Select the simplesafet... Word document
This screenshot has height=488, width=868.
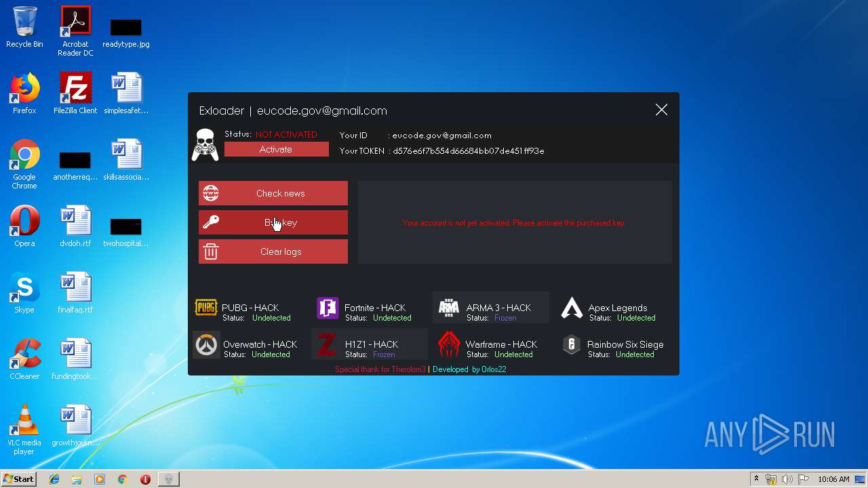point(126,94)
